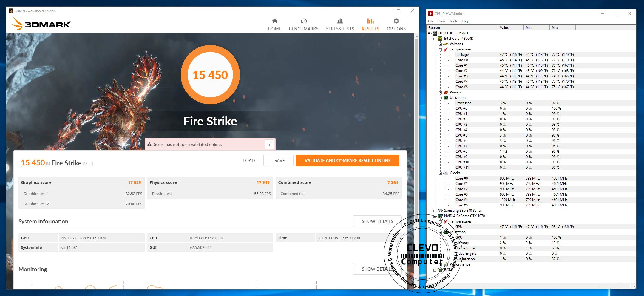Expand the Voltages node
The height and width of the screenshot is (296, 644).
click(440, 44)
